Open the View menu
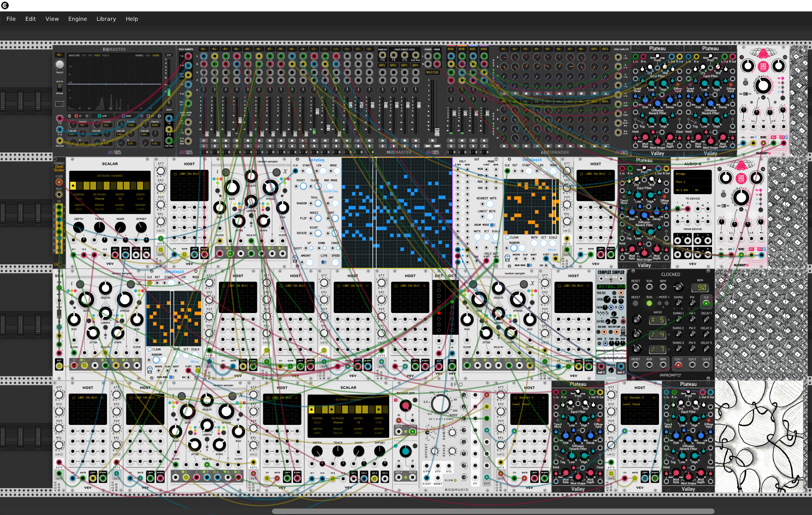The width and height of the screenshot is (812, 515). pyautogui.click(x=52, y=19)
